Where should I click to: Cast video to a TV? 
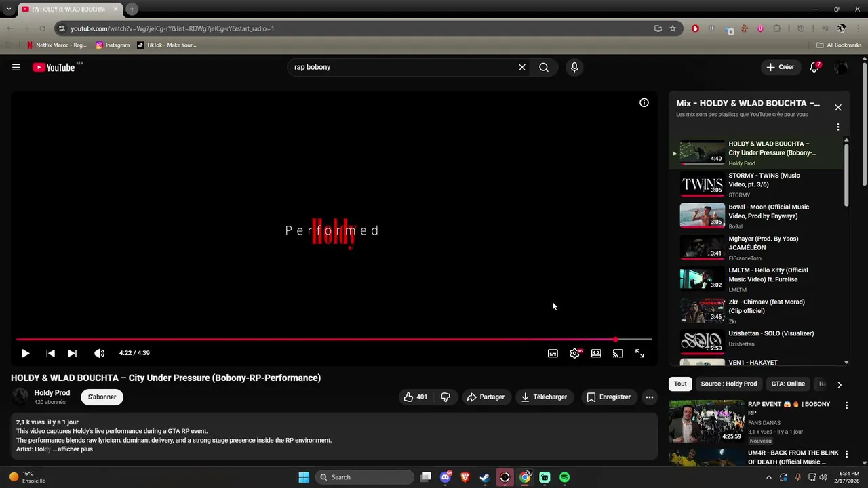(618, 353)
